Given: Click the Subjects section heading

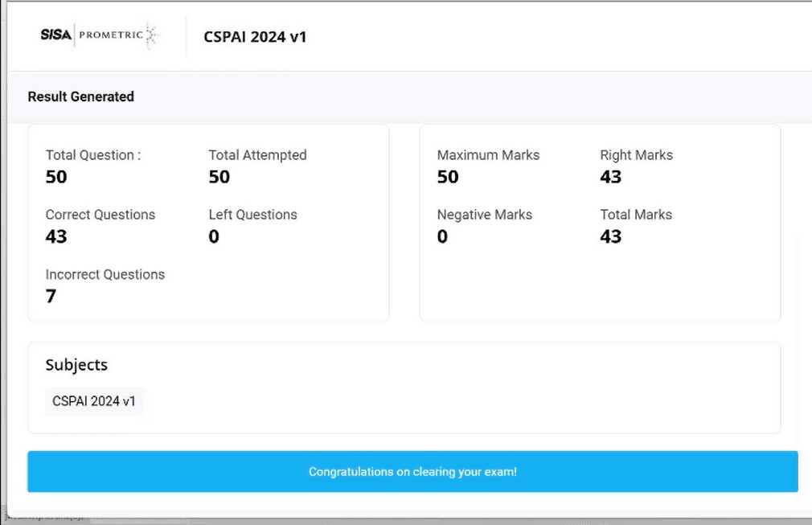Looking at the screenshot, I should click(76, 364).
